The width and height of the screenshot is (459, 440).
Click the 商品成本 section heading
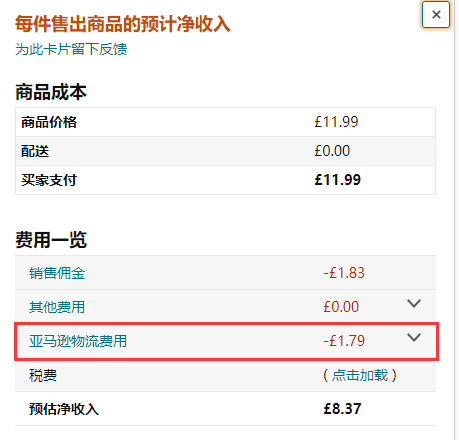tap(51, 92)
